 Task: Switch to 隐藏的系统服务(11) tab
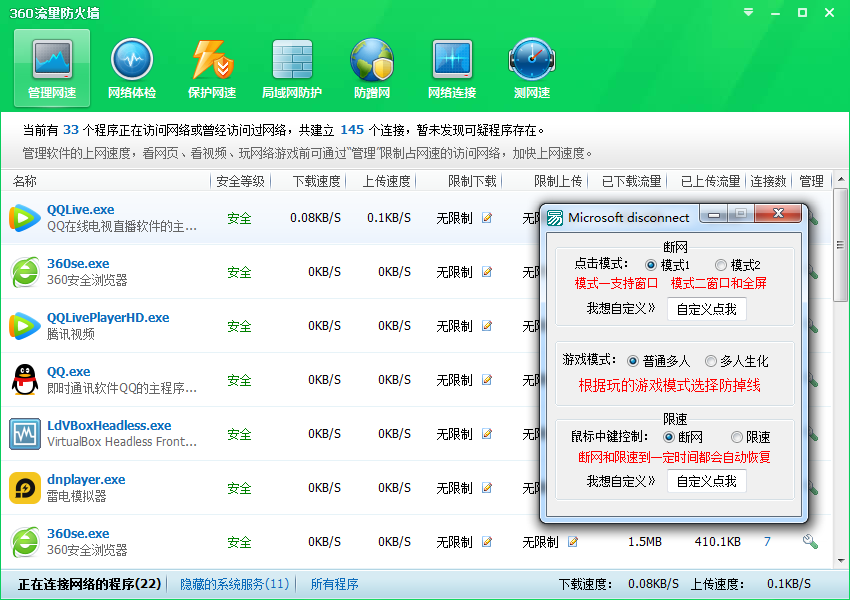tap(234, 584)
